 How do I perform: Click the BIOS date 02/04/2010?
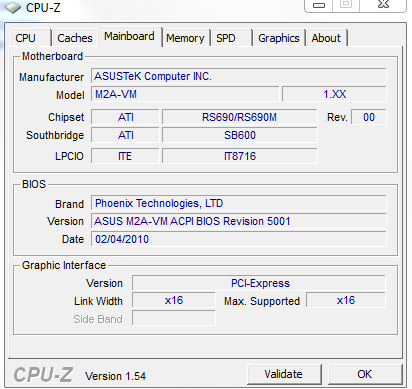239,239
